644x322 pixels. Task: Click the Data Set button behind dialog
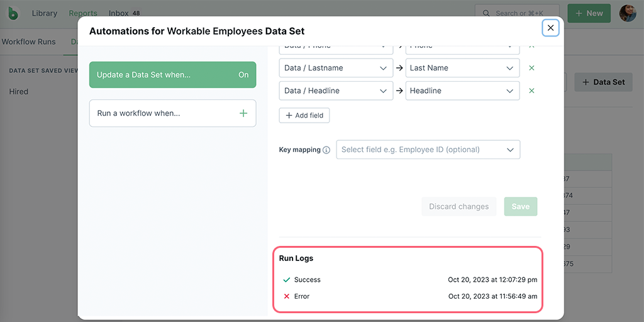(603, 82)
